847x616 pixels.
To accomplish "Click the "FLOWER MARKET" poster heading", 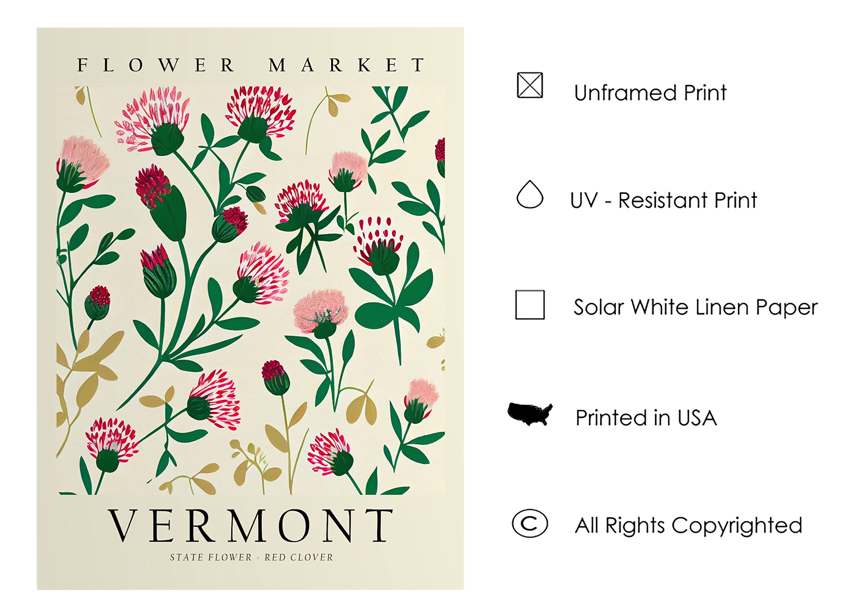I will coord(250,65).
